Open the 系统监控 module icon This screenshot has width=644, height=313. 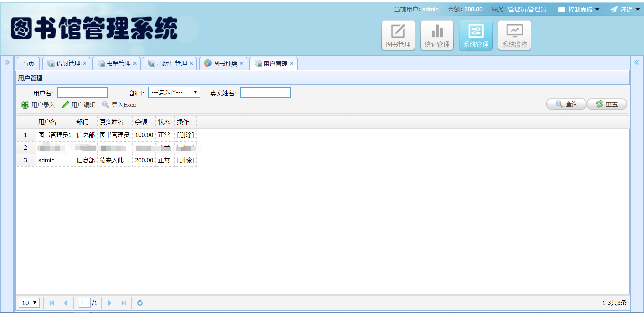pyautogui.click(x=514, y=35)
